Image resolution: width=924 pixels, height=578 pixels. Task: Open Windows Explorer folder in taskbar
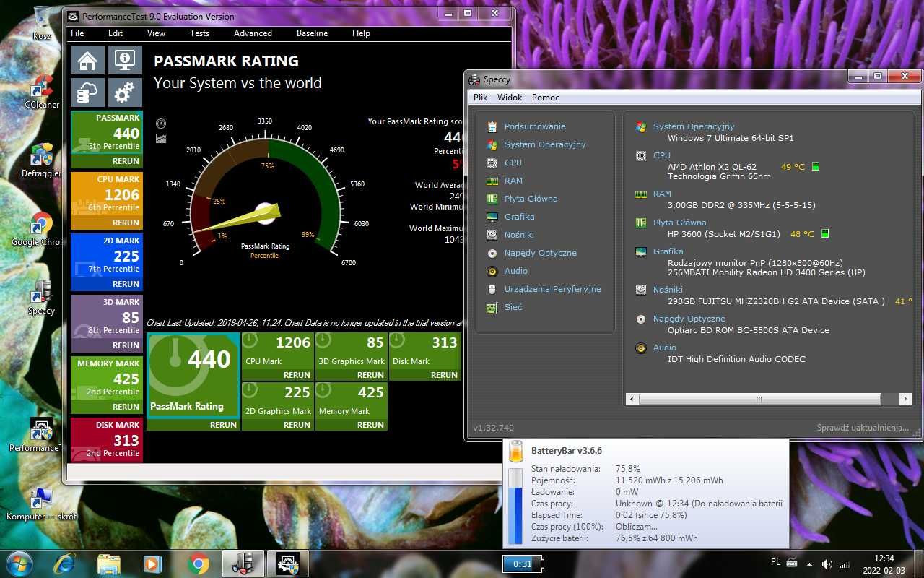pos(108,564)
